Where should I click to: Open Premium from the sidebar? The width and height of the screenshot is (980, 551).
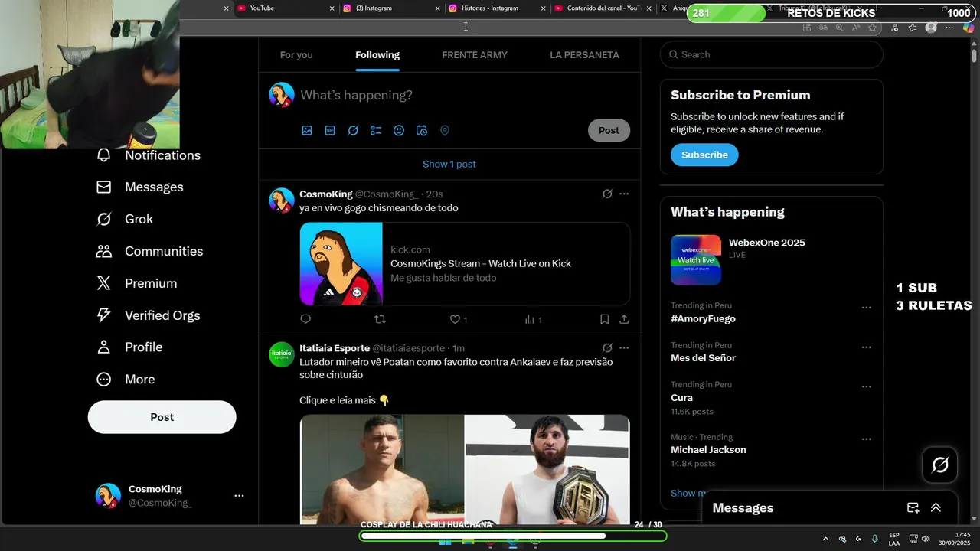tap(136, 283)
